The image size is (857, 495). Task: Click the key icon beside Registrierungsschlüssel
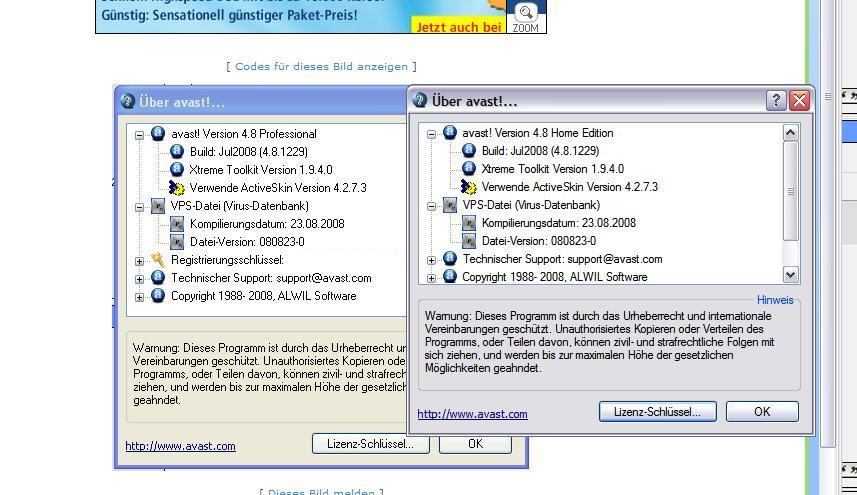point(158,260)
